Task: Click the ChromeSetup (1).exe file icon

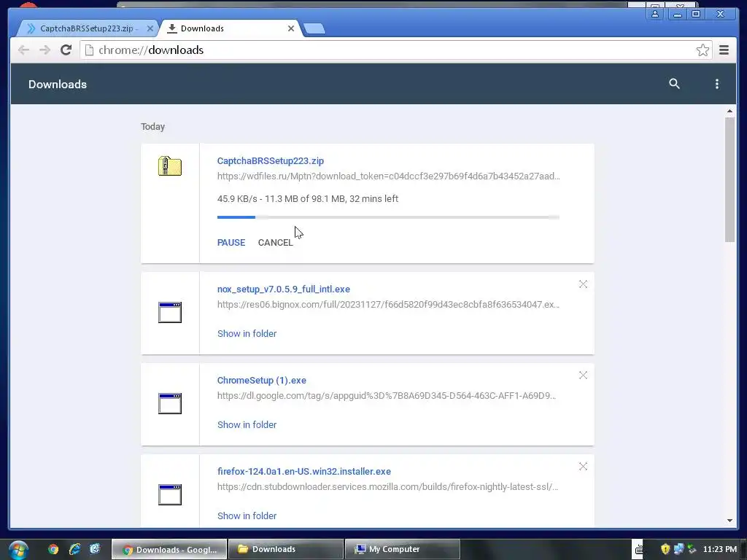Action: tap(169, 403)
